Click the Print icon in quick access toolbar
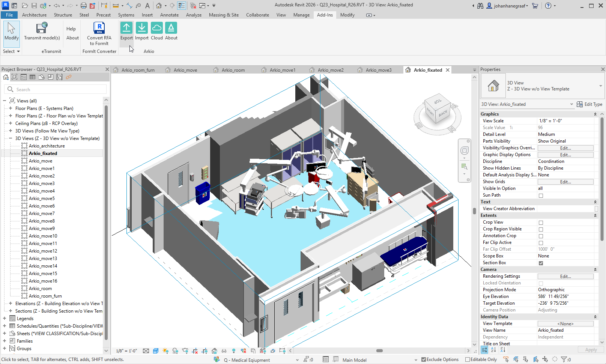The width and height of the screenshot is (606, 364). click(83, 6)
